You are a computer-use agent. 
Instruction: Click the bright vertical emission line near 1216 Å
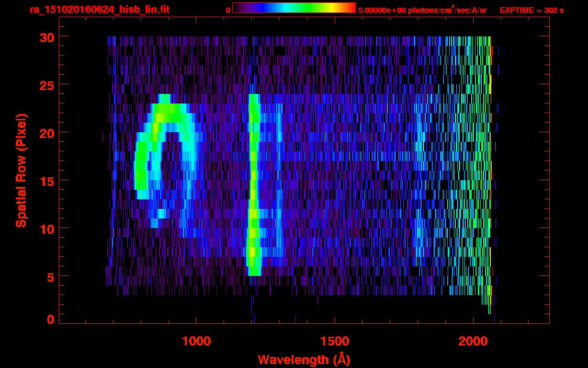coord(254,185)
